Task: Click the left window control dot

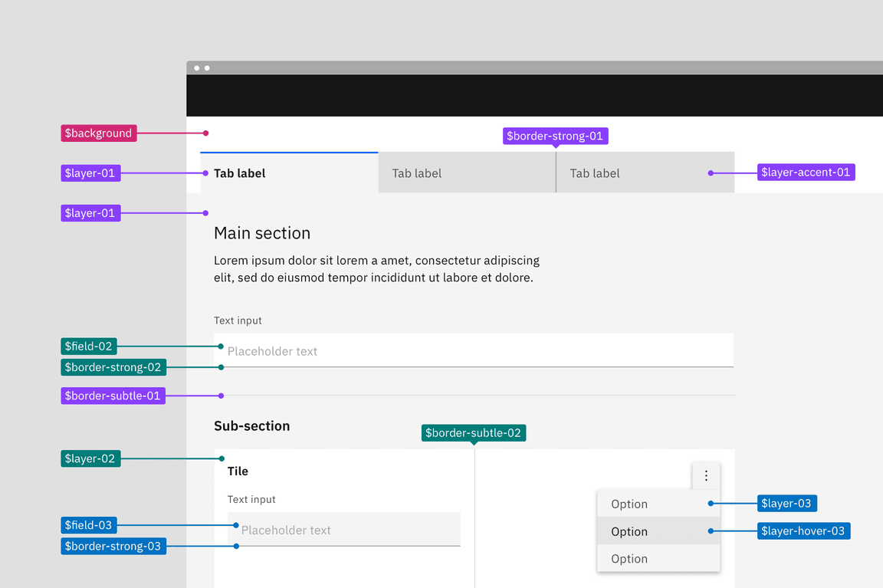Action: pos(197,67)
